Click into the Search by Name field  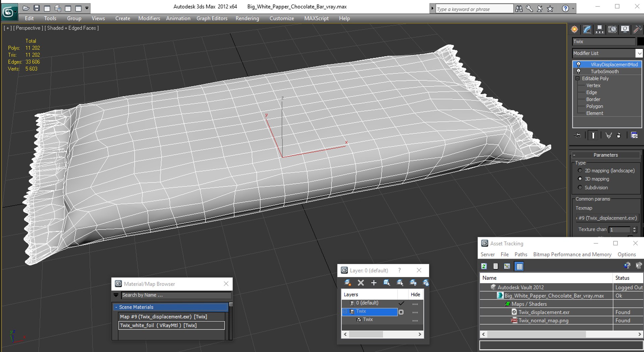click(176, 295)
